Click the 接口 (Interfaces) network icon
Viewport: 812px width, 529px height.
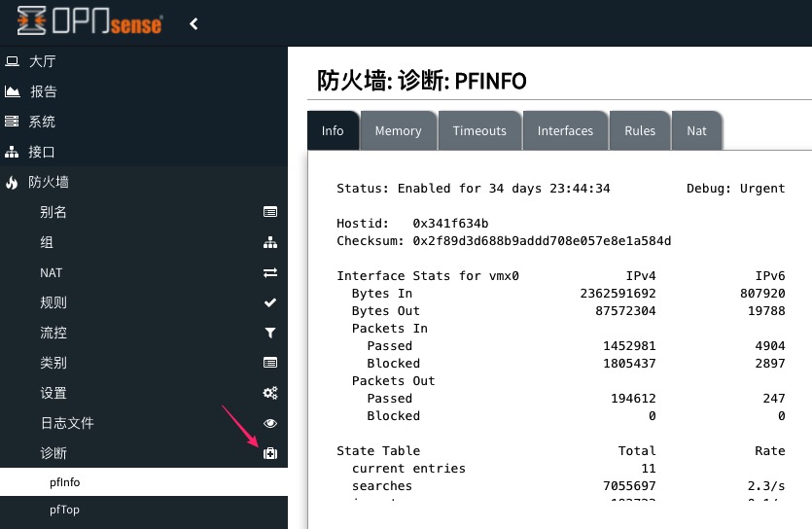pyautogui.click(x=12, y=152)
